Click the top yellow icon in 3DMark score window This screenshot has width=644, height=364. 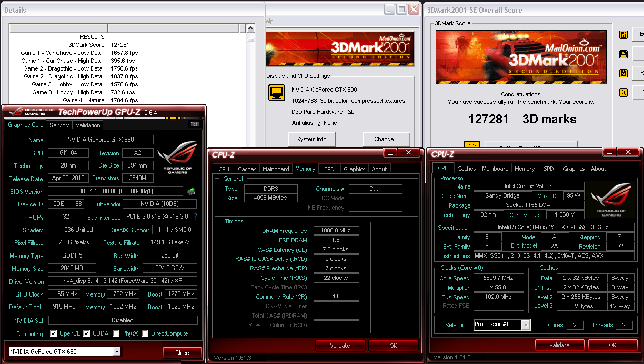tap(623, 35)
